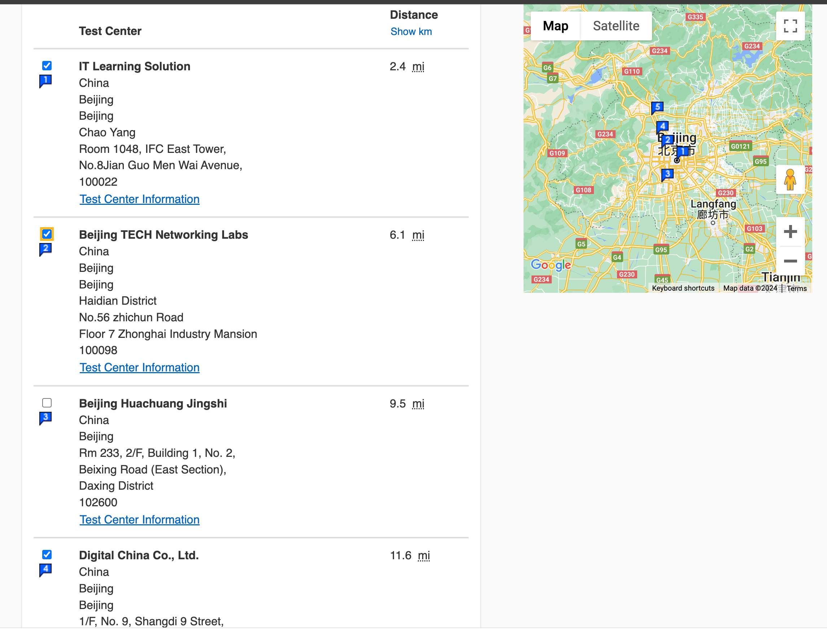Open map Keyboard shortcuts
The height and width of the screenshot is (644, 827).
[x=683, y=288]
